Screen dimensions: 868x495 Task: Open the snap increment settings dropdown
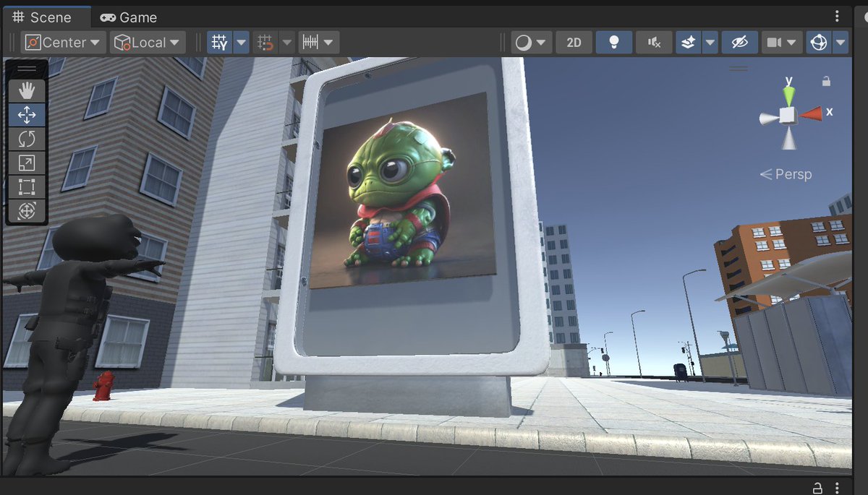pyautogui.click(x=319, y=43)
